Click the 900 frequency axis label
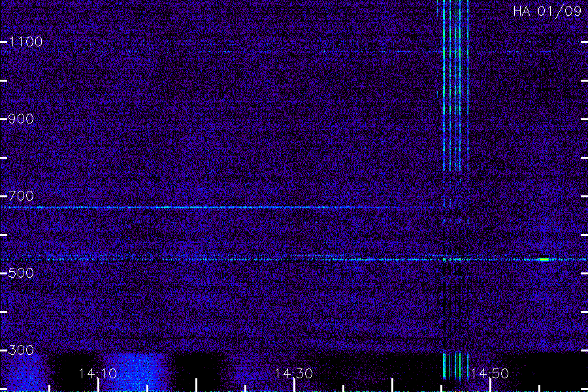This screenshot has width=588, height=392. [21, 119]
